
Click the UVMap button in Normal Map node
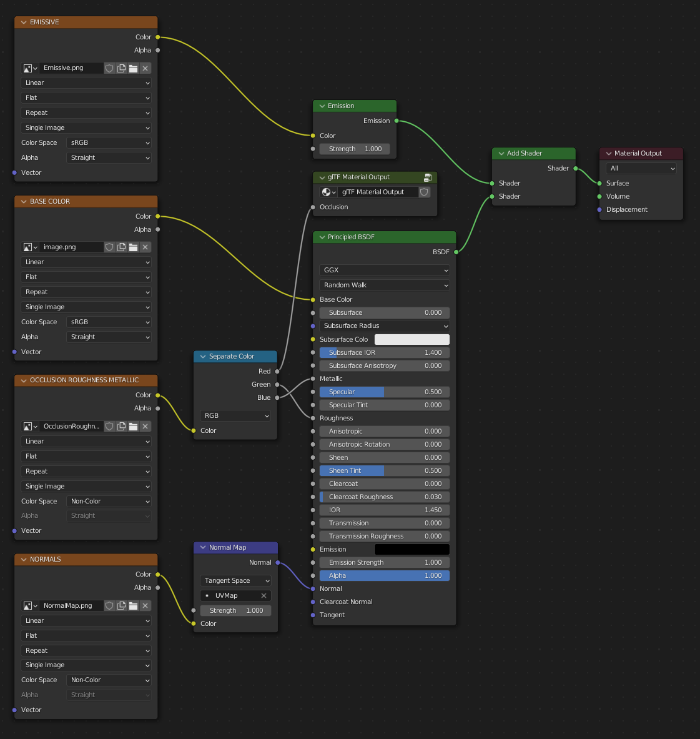tap(231, 595)
